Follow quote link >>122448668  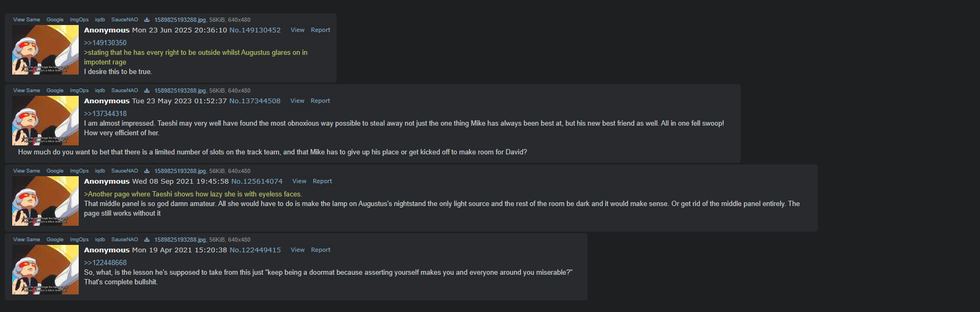(x=105, y=262)
